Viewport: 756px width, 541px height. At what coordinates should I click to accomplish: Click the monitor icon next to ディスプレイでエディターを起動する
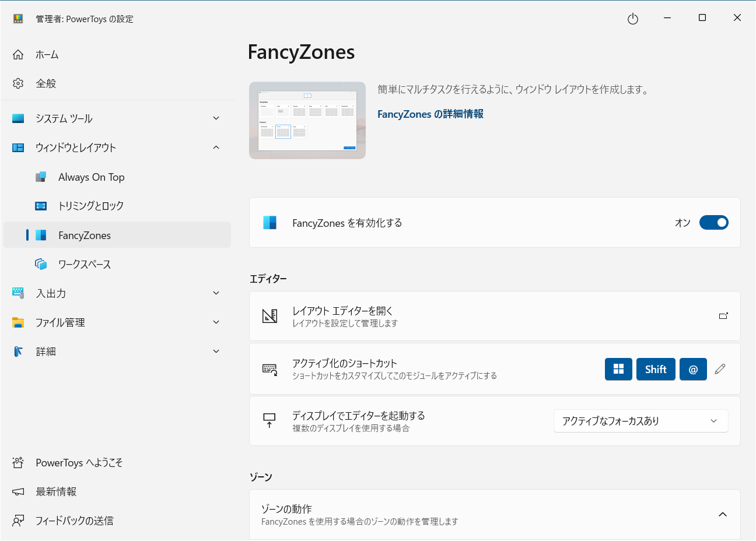[269, 420]
